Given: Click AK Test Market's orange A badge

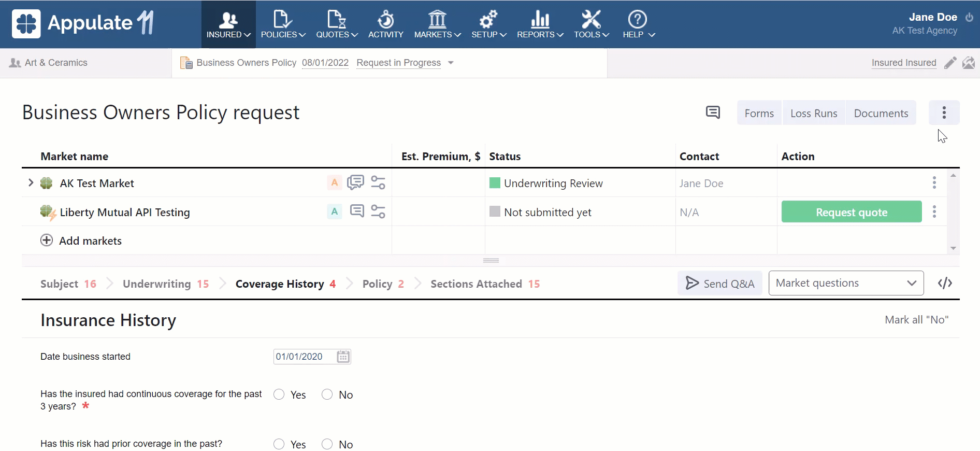Looking at the screenshot, I should pos(335,182).
